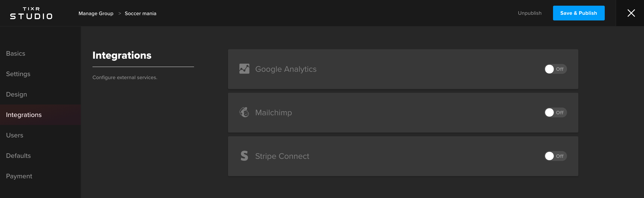The height and width of the screenshot is (198, 644).
Task: Close the group editor with X
Action: [631, 13]
